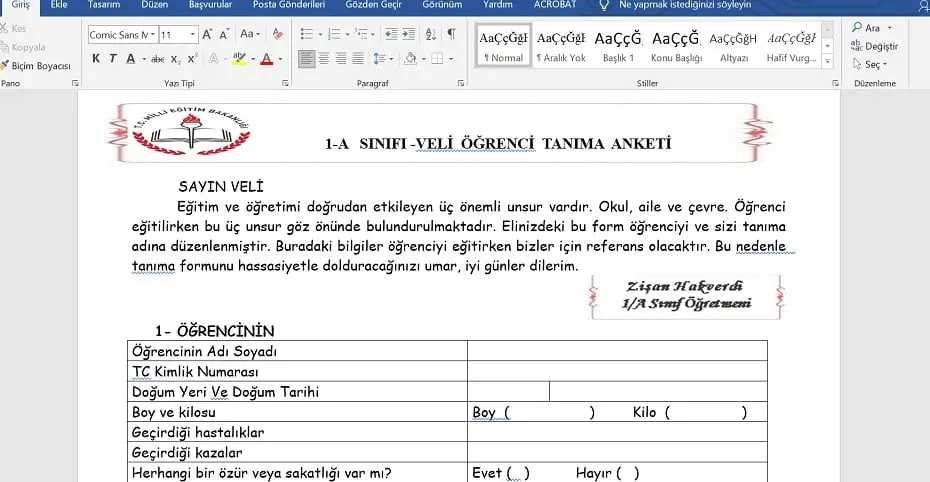Screen dimensions: 930x482
Task: Align text to the left
Action: pos(306,59)
